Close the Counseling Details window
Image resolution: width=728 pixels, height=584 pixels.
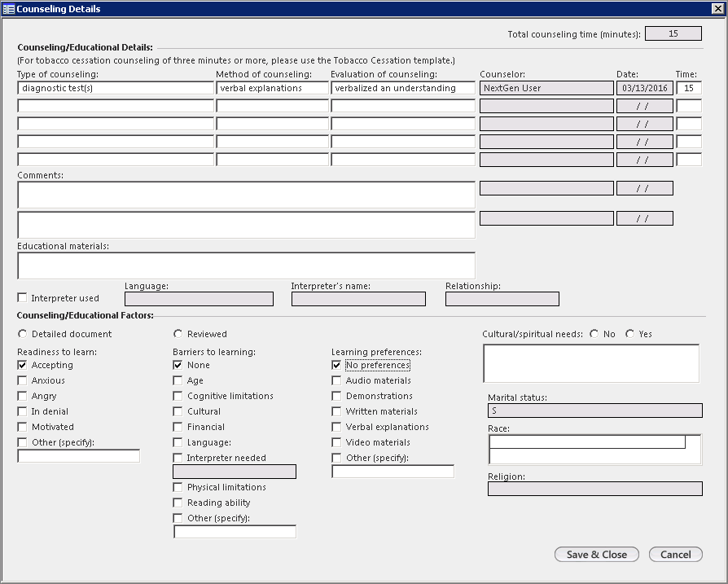click(717, 8)
